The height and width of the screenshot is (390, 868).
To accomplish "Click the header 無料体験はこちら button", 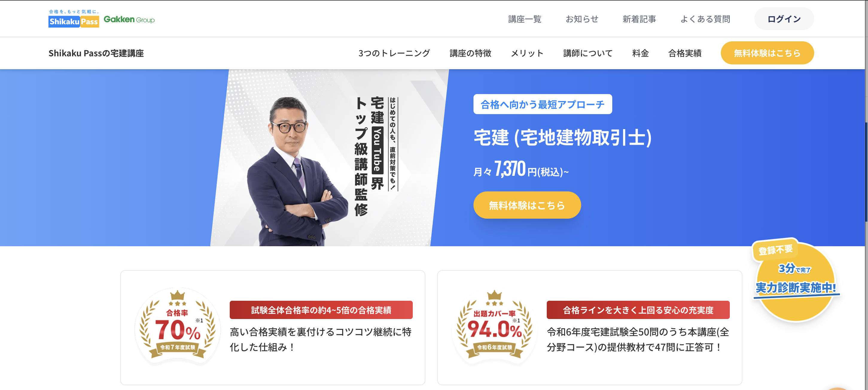I will [x=767, y=53].
